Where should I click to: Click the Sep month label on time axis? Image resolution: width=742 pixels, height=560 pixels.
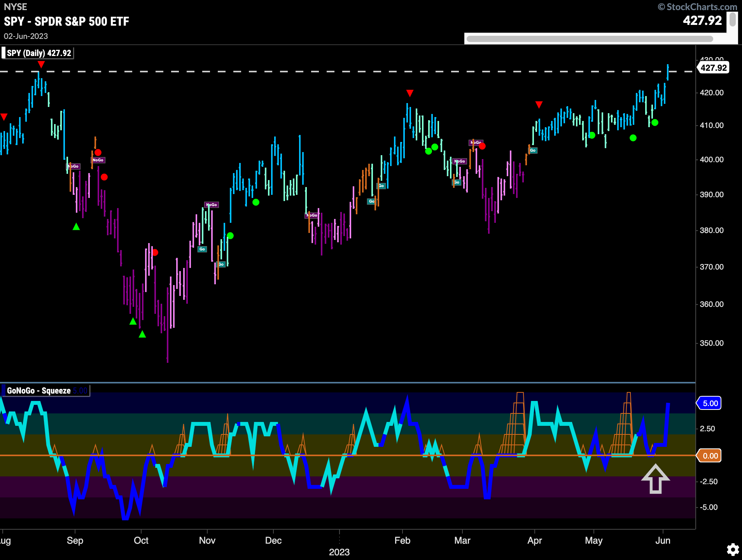[x=75, y=541]
